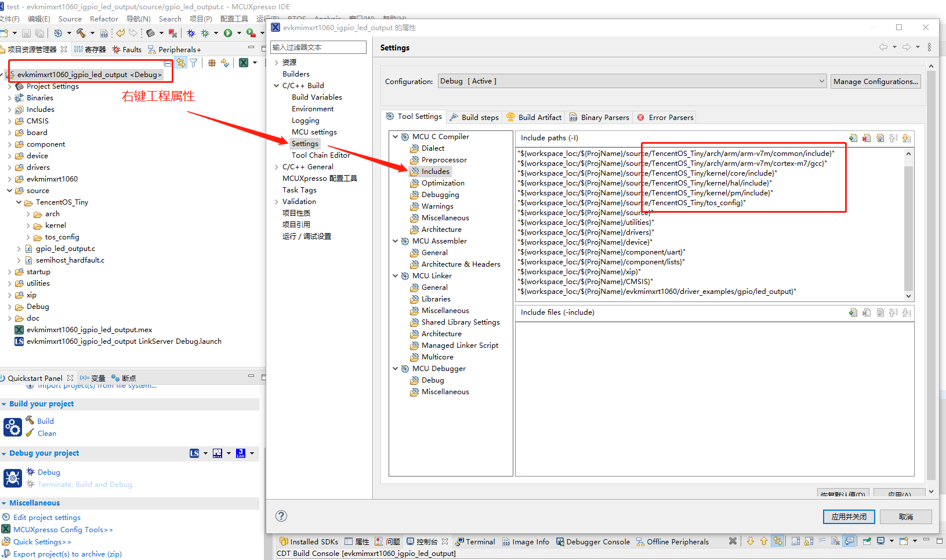
Task: Click Export project(s) to archive link
Action: [x=67, y=554]
